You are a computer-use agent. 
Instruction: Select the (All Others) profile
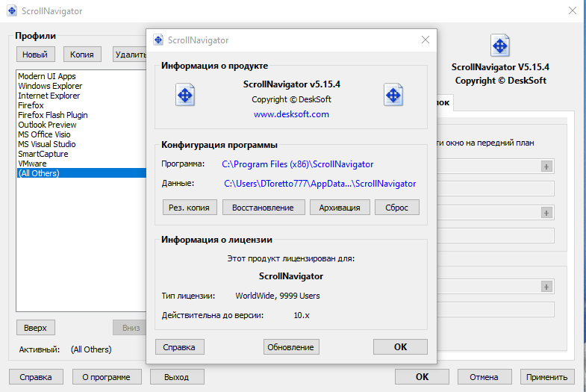[81, 173]
